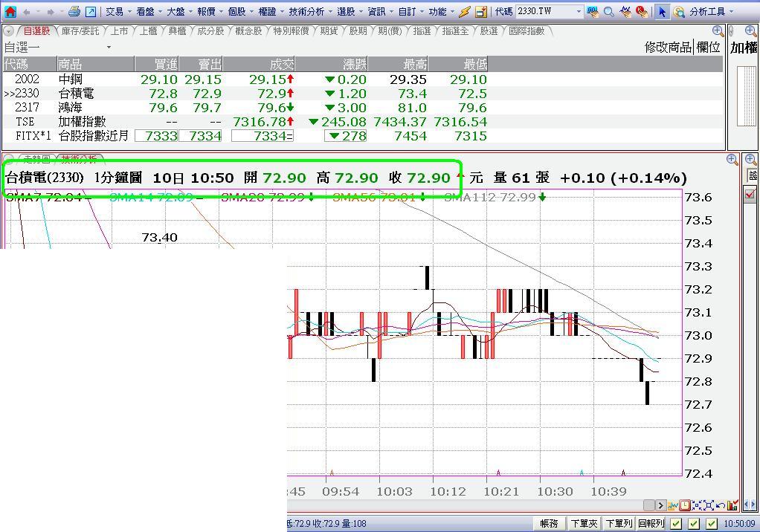This screenshot has width=760, height=532.
Task: Expand chart with outward arrows icon
Action: click(709, 505)
